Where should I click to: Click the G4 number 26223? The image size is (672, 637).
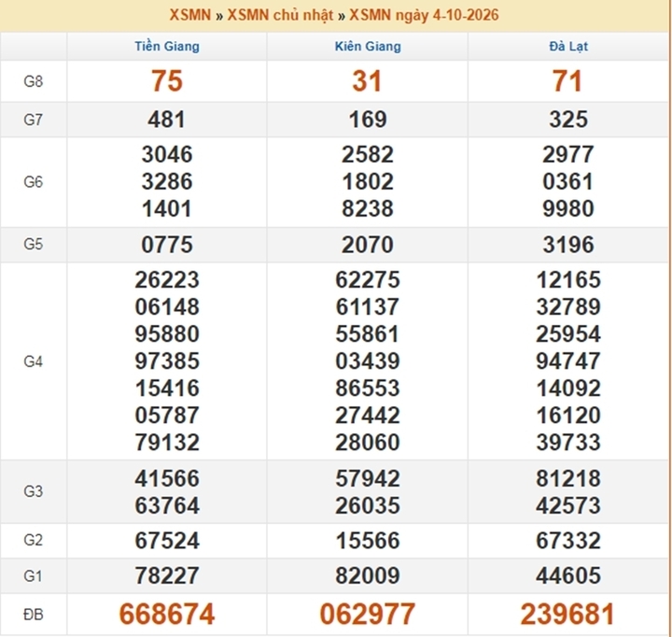(x=167, y=279)
